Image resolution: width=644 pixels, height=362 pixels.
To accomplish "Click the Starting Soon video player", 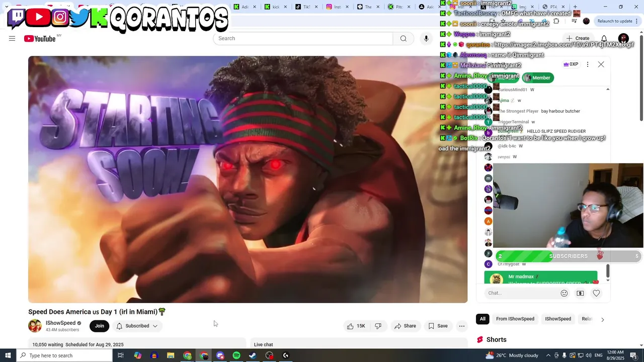I will tap(248, 179).
